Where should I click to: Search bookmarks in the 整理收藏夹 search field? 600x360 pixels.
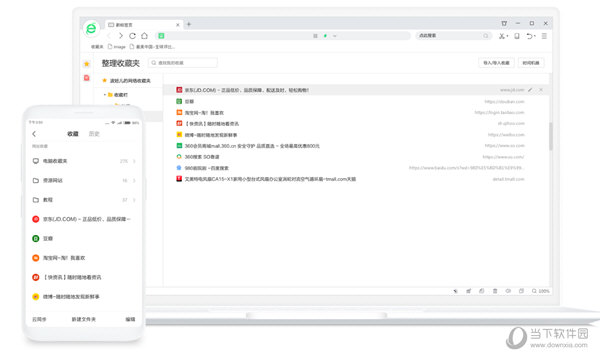click(183, 62)
